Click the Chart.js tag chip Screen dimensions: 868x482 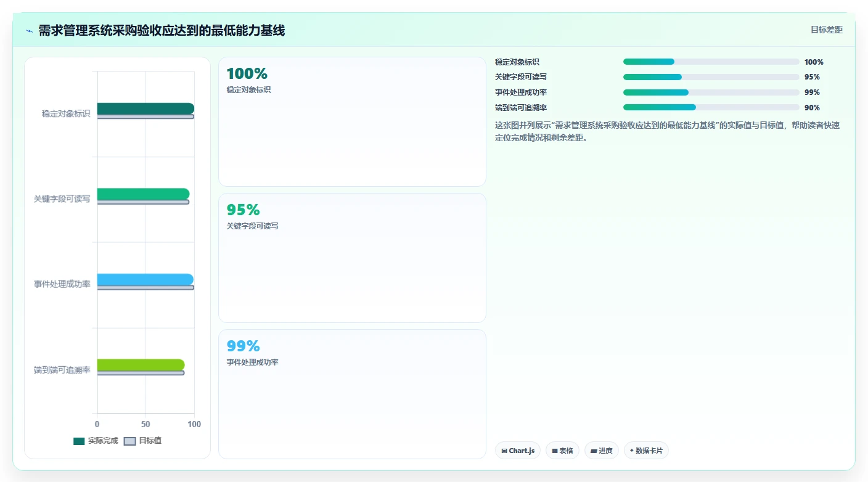pyautogui.click(x=518, y=451)
